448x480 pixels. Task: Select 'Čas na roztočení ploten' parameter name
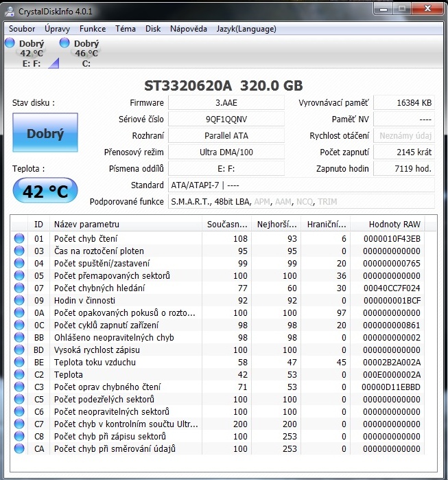[x=99, y=251]
